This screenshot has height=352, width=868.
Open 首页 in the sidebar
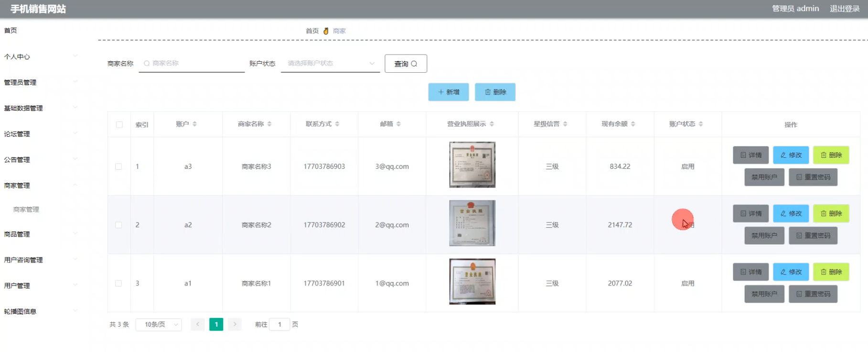click(11, 31)
